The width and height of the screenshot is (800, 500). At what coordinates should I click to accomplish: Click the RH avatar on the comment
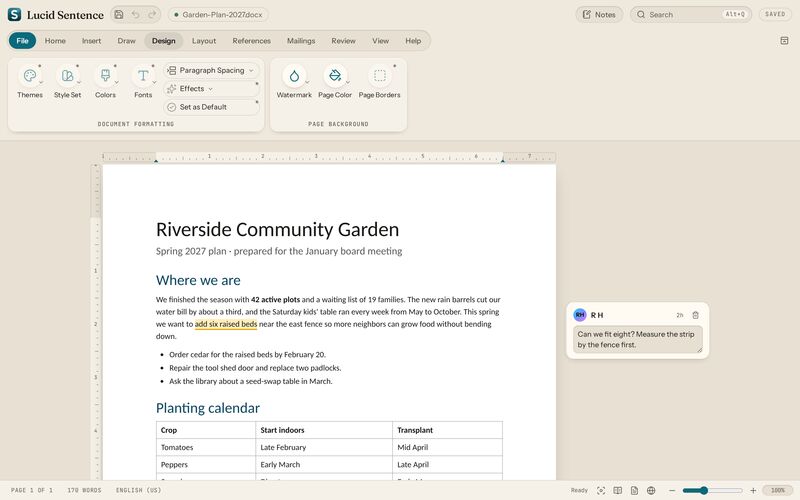580,315
